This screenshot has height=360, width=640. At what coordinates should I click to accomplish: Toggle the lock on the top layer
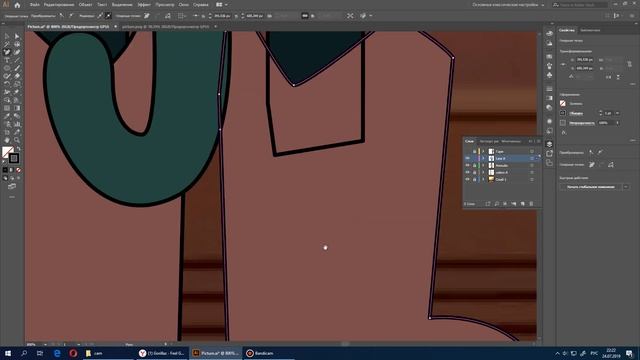(474, 151)
